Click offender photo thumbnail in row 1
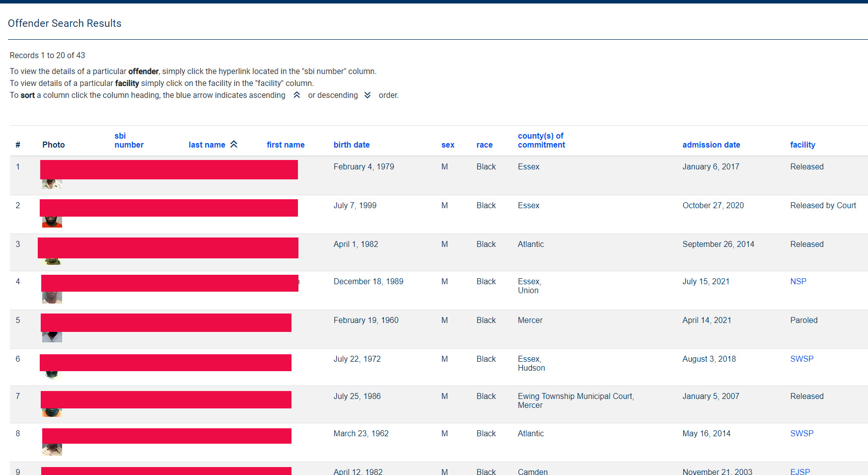868x475 pixels. click(52, 184)
